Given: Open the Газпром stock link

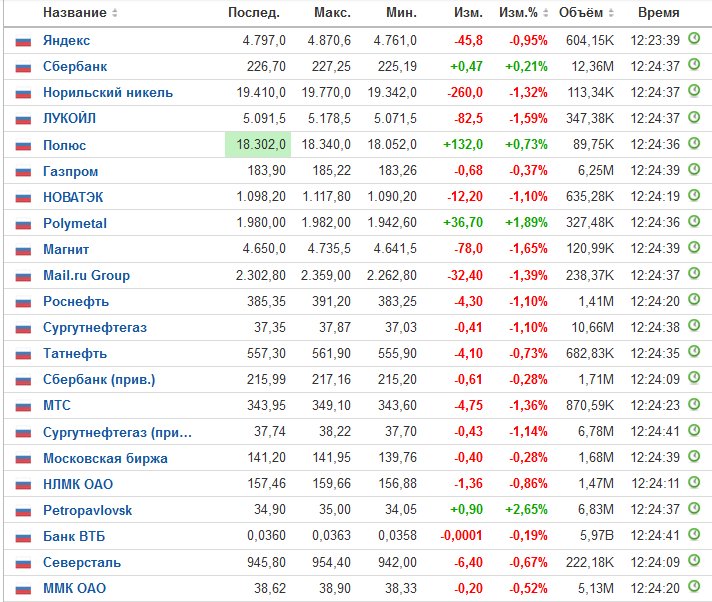Looking at the screenshot, I should pos(70,172).
